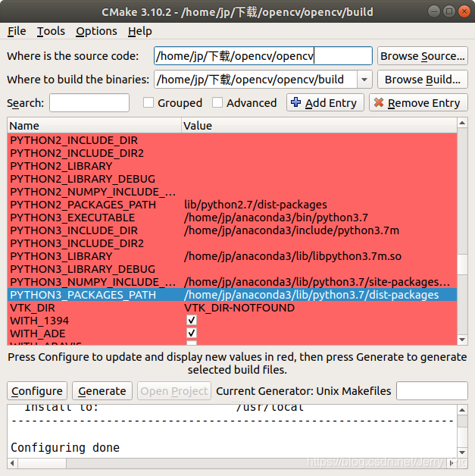Click the variable list vertical scrollbar thumb
Viewport: 475px width, 476px height.
(x=462, y=265)
